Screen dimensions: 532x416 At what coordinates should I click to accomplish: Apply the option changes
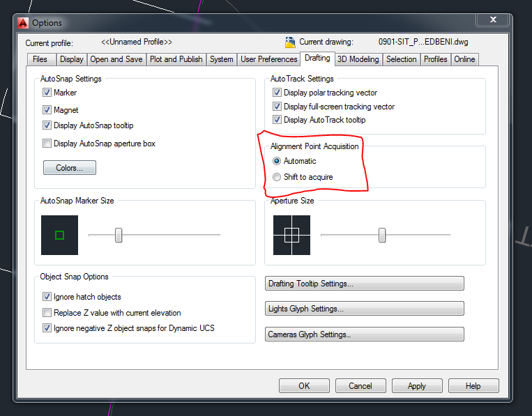[417, 386]
